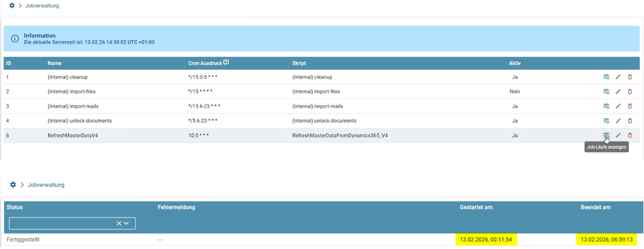Edit the (Internal) import-files job
The image size is (644, 249).
(618, 92)
